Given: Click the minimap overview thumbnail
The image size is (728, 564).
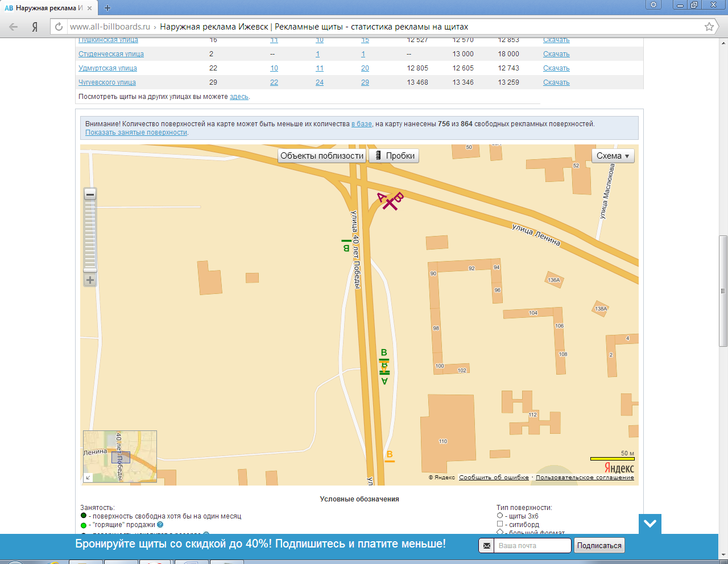Looking at the screenshot, I should click(x=120, y=457).
